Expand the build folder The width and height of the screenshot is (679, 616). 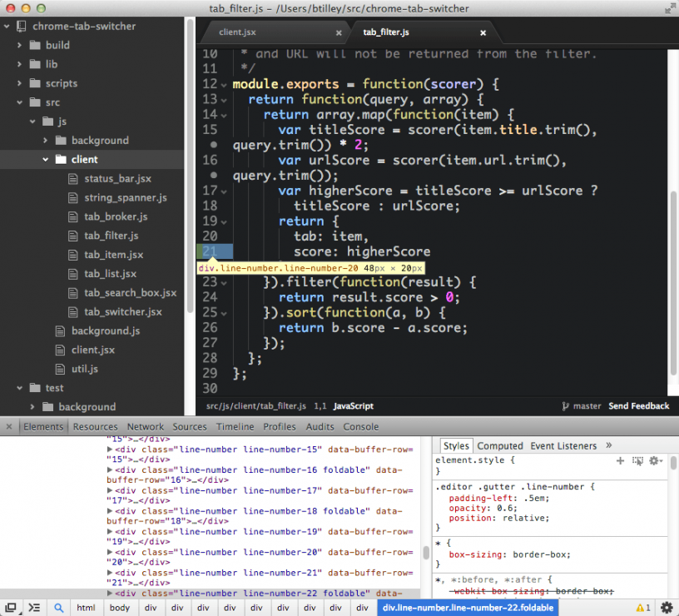pyautogui.click(x=18, y=45)
